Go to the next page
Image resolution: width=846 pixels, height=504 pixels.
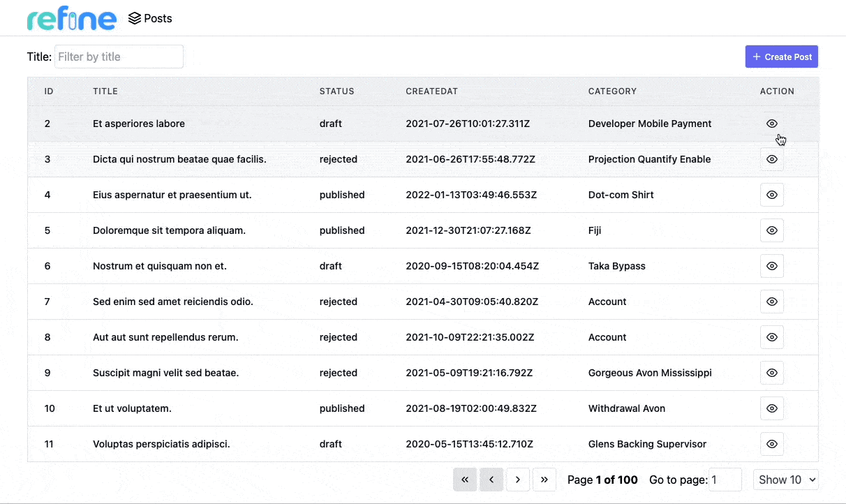click(517, 480)
